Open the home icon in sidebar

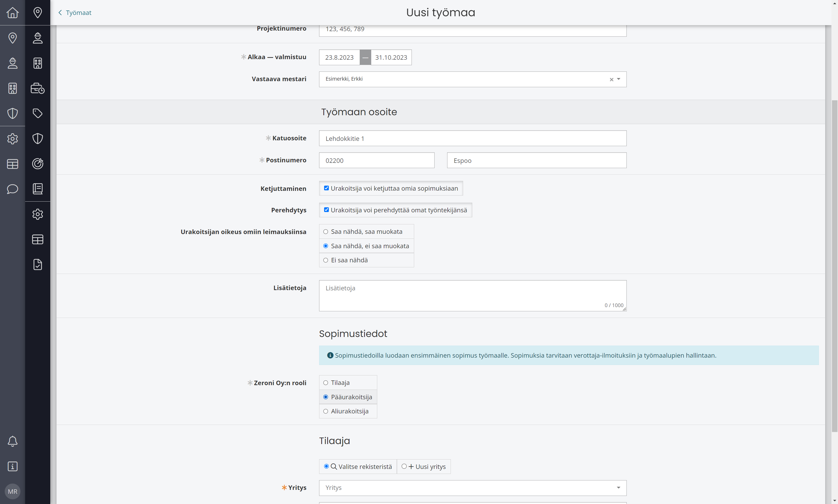pos(13,13)
